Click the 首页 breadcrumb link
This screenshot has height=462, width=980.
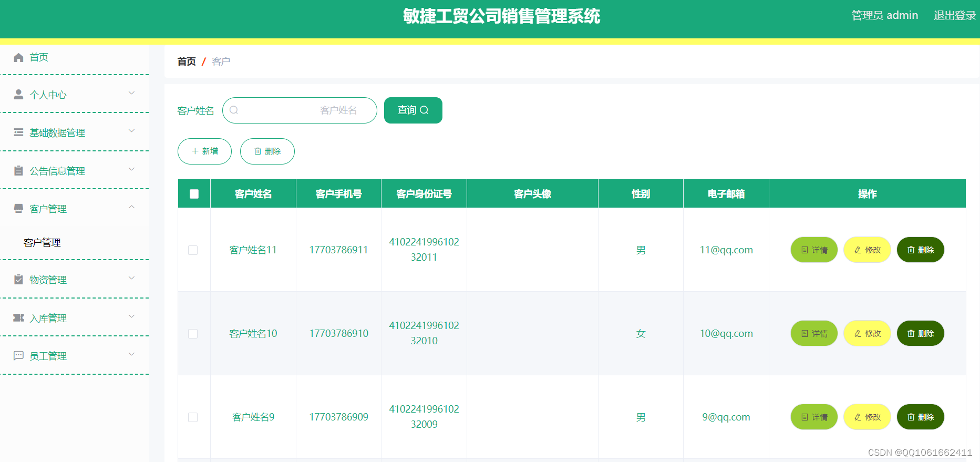pyautogui.click(x=187, y=61)
